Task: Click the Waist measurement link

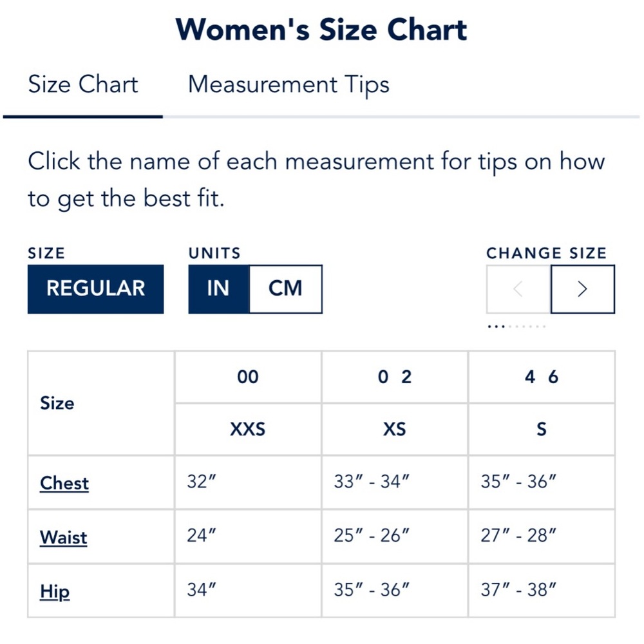Action: click(x=64, y=537)
